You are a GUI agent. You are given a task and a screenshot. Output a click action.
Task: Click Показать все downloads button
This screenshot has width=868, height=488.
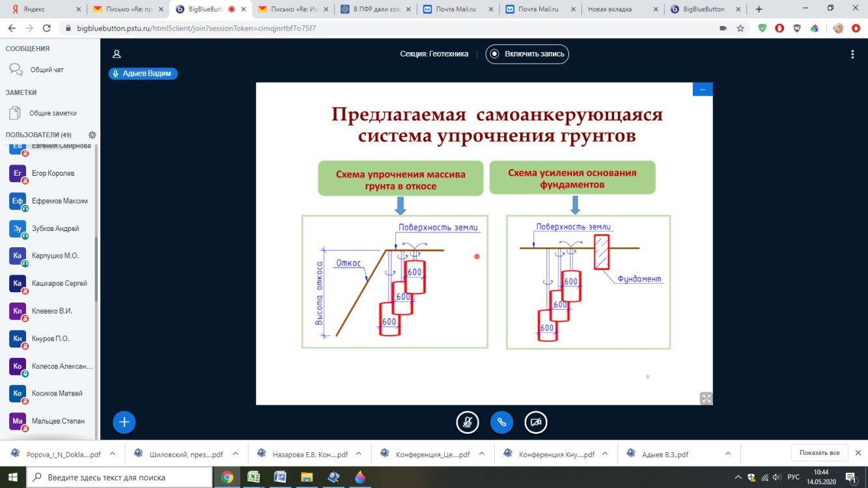point(820,453)
